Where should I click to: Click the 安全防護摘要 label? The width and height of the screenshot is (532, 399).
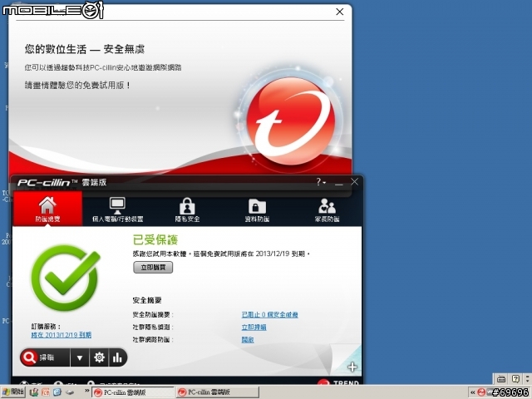click(x=153, y=315)
